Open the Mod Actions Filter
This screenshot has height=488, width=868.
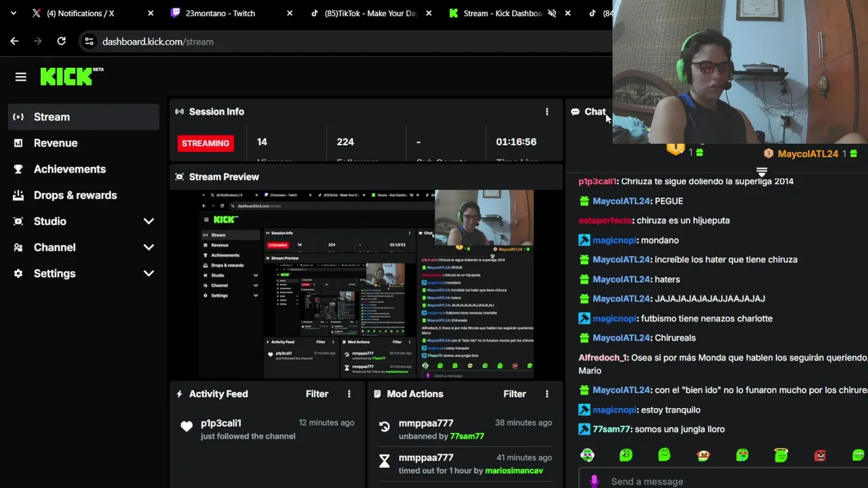click(x=515, y=394)
